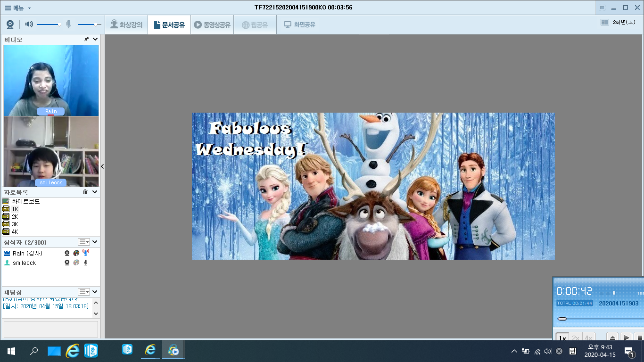Viewport: 644px width, 362px height.
Task: Switch to the 화상강의 tab
Action: [126, 25]
